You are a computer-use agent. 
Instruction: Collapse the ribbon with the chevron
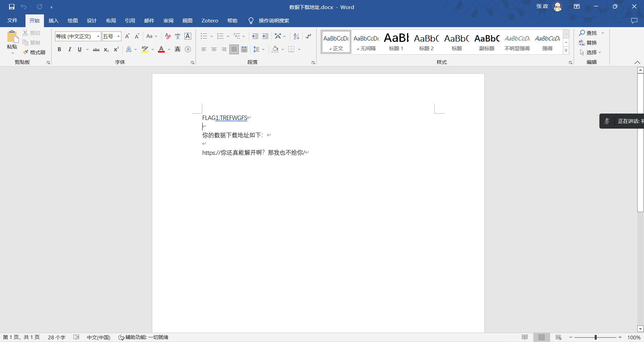(637, 62)
